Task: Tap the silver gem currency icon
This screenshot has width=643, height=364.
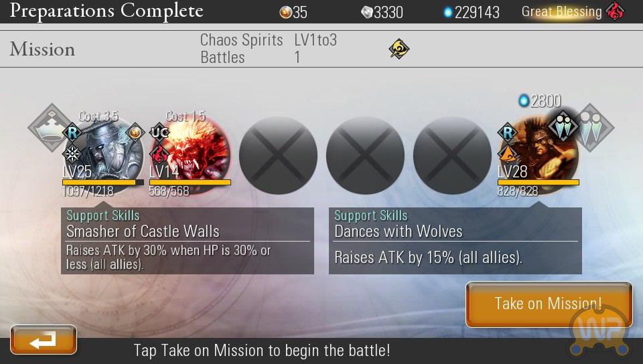Action: click(x=366, y=13)
